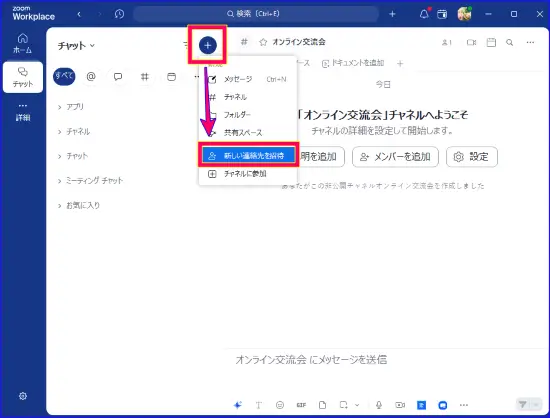The height and width of the screenshot is (418, 550).
Task: Choose チャネル from the new menu
Action: click(248, 97)
